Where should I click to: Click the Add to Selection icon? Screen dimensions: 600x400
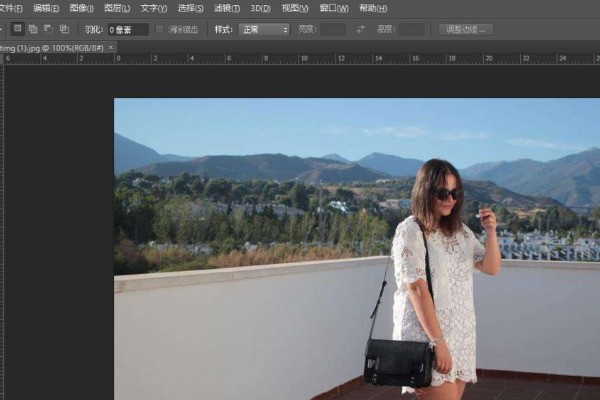[x=33, y=29]
